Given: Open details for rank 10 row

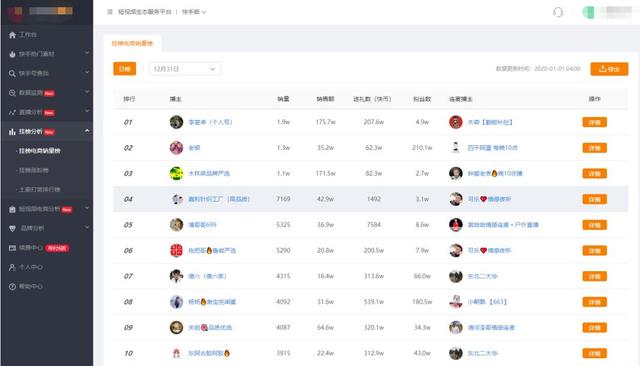Looking at the screenshot, I should (594, 354).
